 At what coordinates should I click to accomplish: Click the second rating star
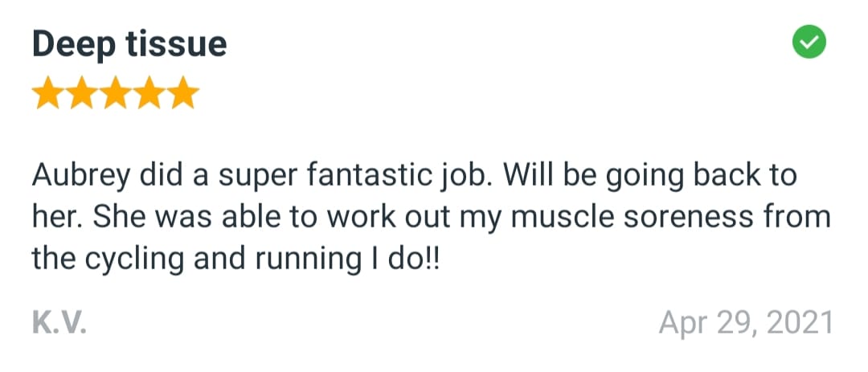(x=82, y=93)
